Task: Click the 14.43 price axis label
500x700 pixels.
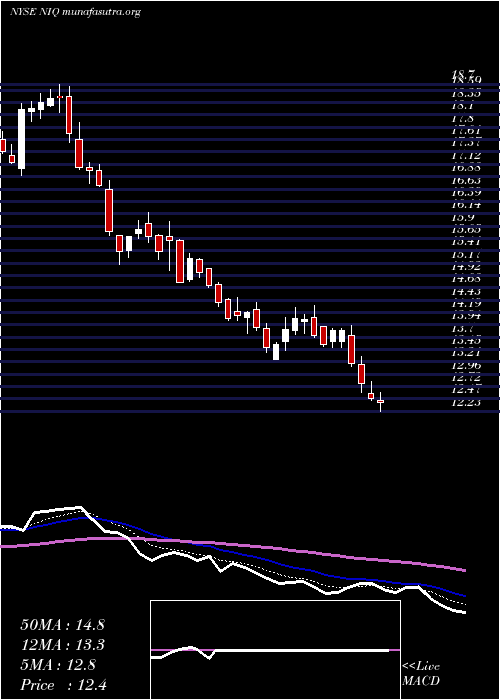Action: coord(466,292)
